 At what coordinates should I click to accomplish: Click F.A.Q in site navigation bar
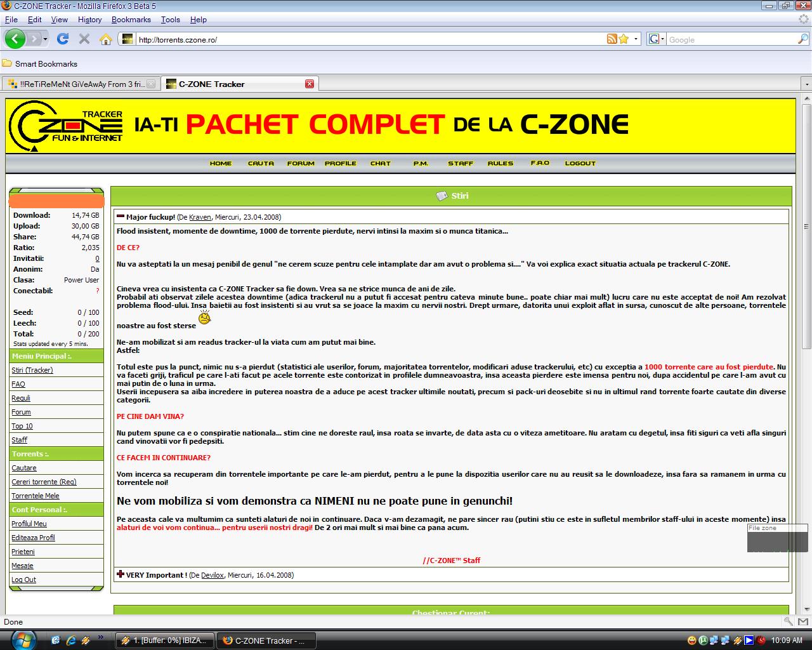point(540,163)
